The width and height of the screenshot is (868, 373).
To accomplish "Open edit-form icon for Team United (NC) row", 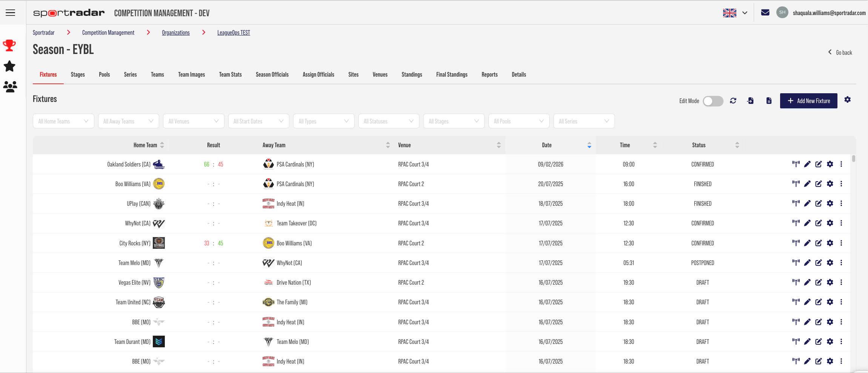I will click(x=819, y=302).
